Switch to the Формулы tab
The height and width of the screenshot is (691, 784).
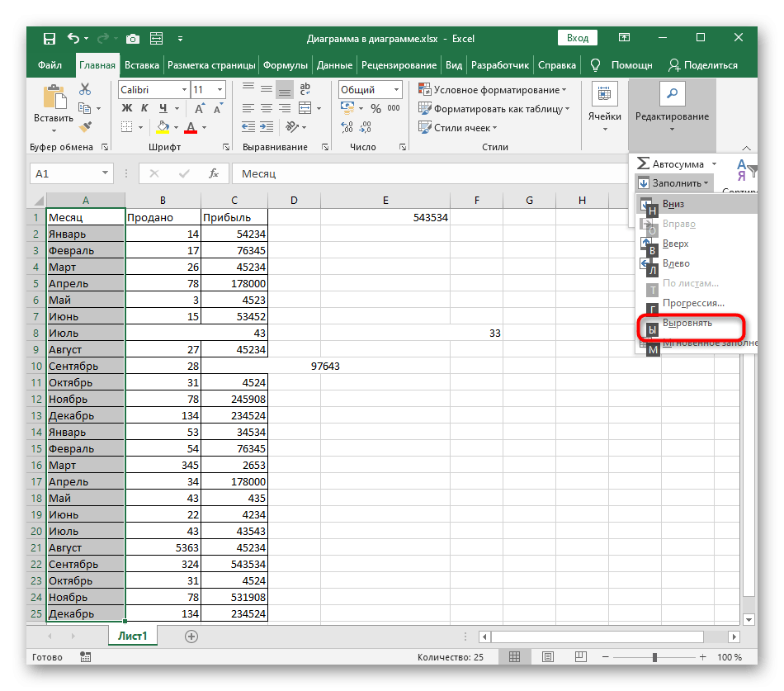coord(285,65)
